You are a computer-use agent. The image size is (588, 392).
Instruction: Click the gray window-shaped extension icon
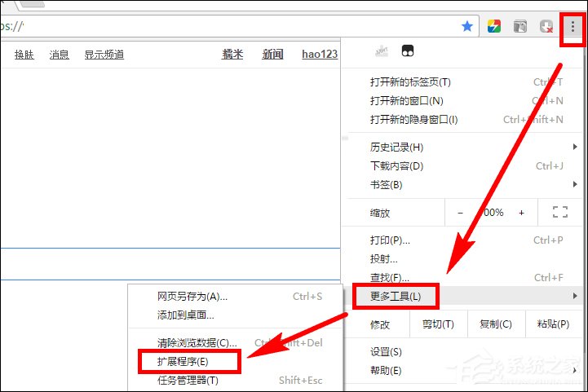[519, 26]
